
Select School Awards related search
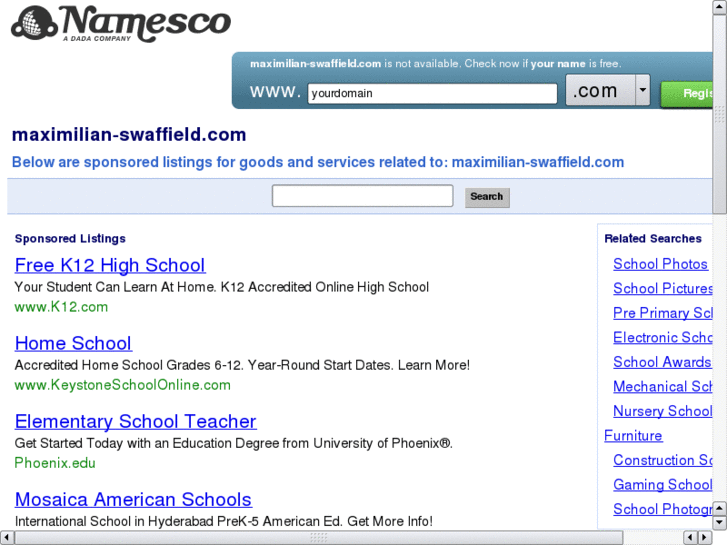click(x=662, y=362)
